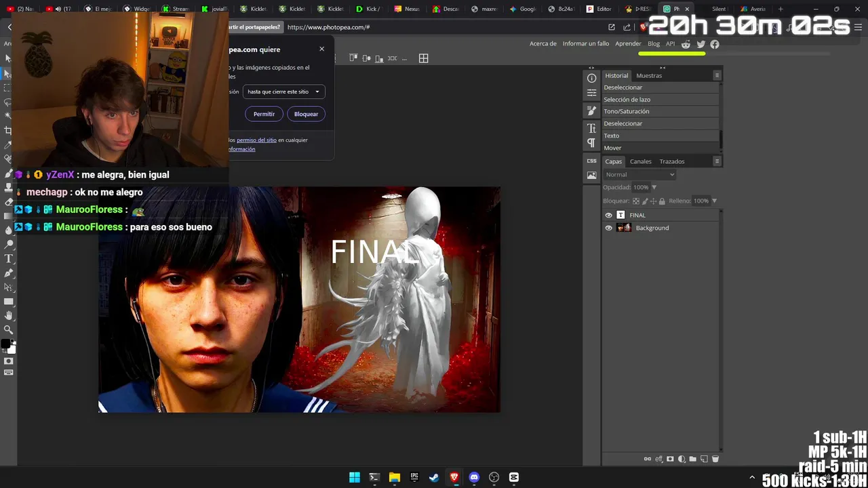Click Bloquear in permission popup

point(306,114)
